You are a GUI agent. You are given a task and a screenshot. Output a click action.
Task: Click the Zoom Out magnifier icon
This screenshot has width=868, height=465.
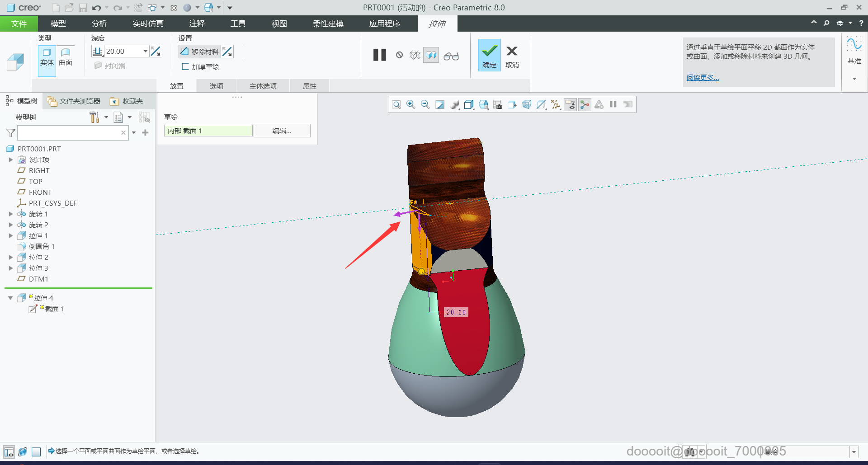tap(425, 105)
